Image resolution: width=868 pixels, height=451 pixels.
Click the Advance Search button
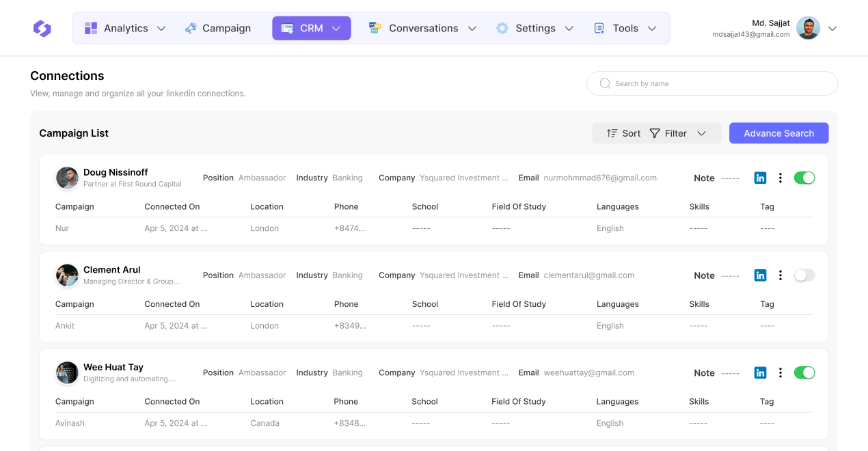[x=778, y=133]
